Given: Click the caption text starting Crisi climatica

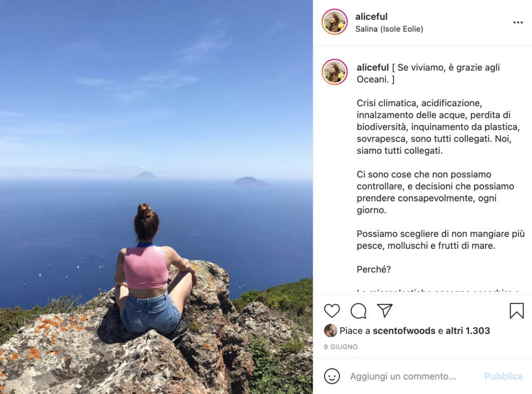Looking at the screenshot, I should click(438, 127).
